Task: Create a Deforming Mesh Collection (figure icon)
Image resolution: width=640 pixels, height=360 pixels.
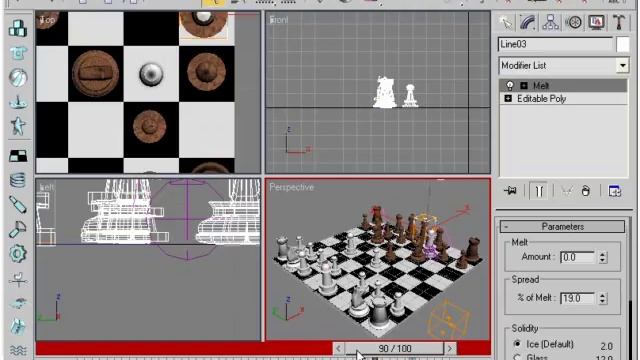Action: [18, 126]
